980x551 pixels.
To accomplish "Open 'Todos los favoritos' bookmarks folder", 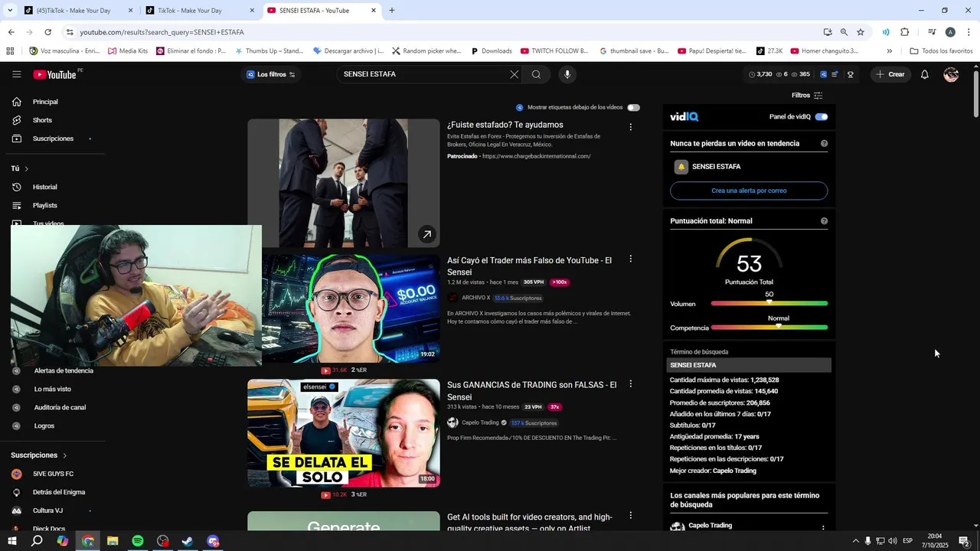I will coord(941,51).
